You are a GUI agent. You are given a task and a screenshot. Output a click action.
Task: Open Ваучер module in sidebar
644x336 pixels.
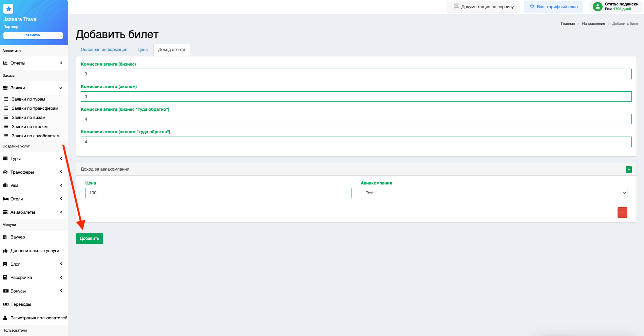click(x=18, y=237)
